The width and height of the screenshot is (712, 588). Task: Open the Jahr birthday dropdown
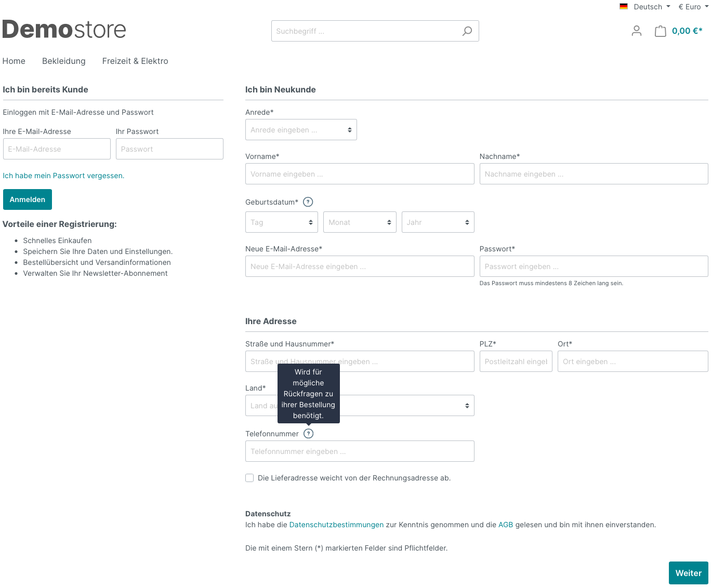coord(438,222)
